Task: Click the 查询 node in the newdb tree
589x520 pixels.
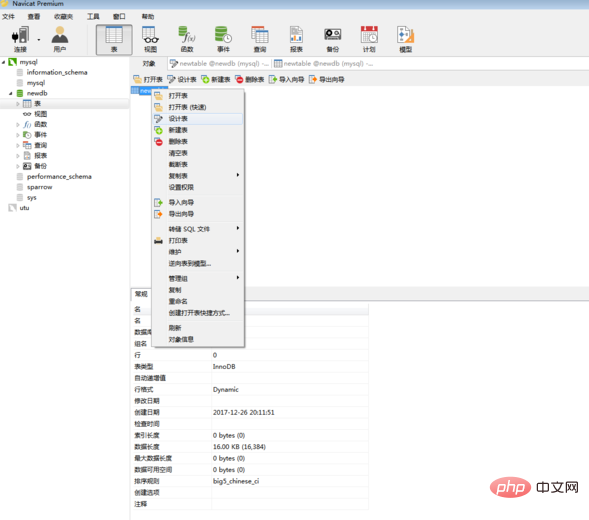Action: [35, 145]
